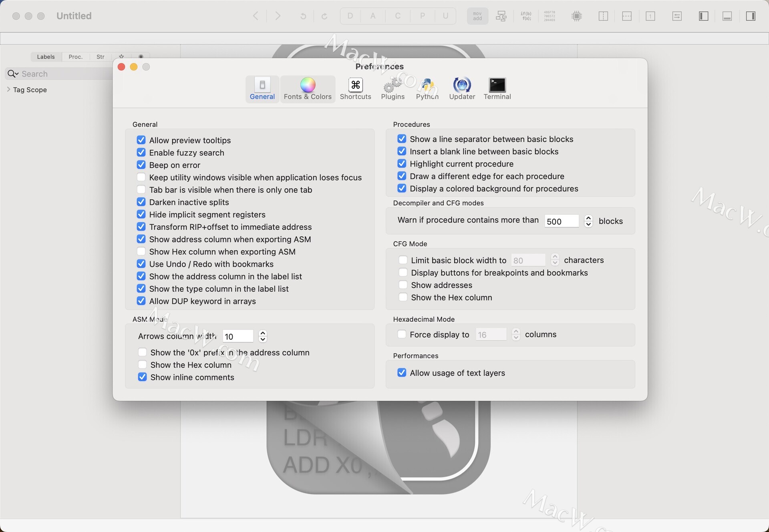Image resolution: width=769 pixels, height=532 pixels.
Task: Click the warn blocks count stepper
Action: [x=588, y=221]
